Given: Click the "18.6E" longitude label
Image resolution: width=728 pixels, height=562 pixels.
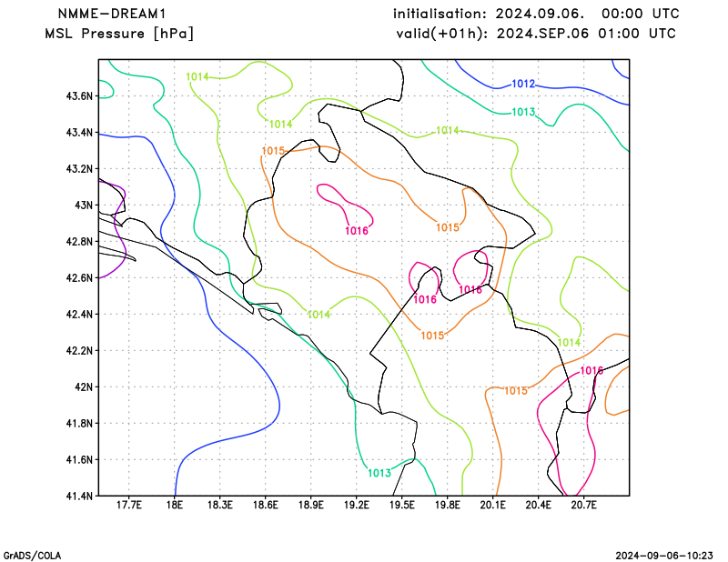Looking at the screenshot, I should 265,505.
